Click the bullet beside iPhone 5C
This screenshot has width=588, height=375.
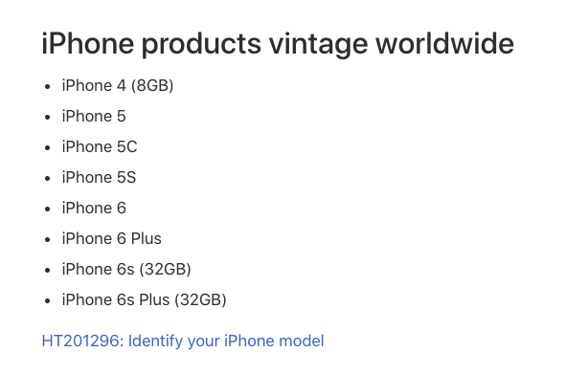(47, 148)
